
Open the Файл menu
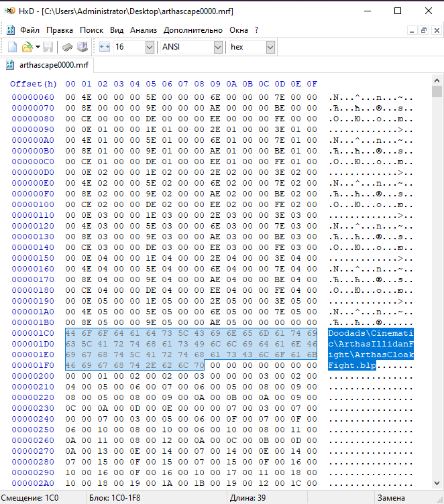[x=30, y=30]
